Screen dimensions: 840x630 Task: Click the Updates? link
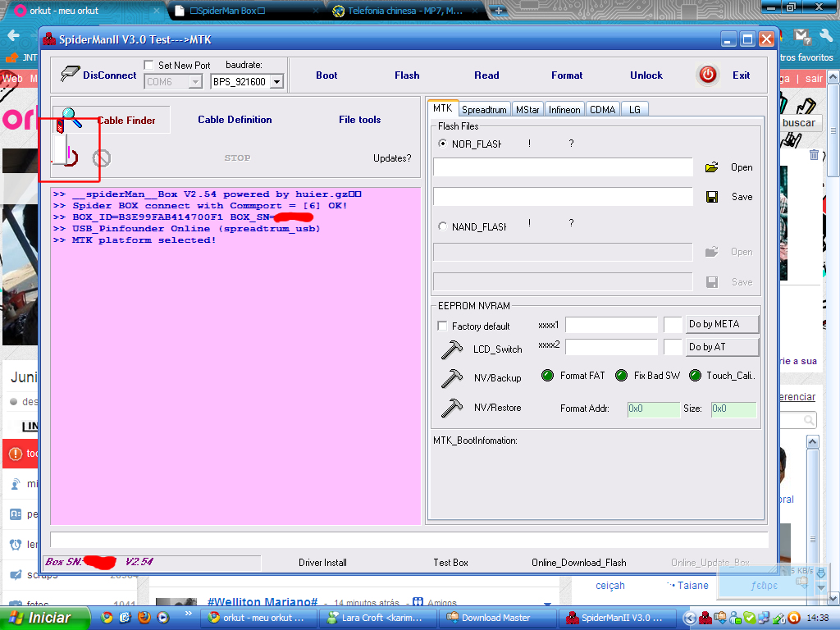tap(392, 158)
